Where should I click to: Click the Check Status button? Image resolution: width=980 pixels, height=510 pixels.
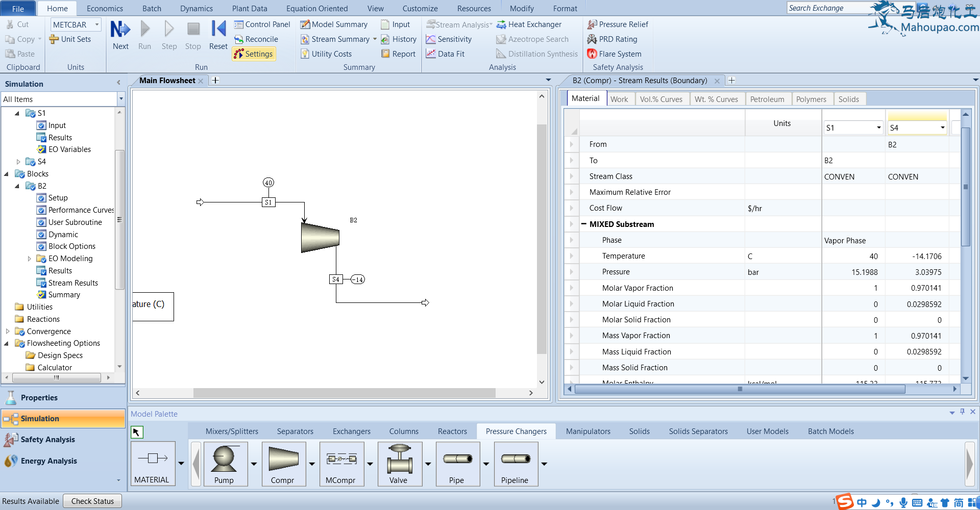pos(92,501)
